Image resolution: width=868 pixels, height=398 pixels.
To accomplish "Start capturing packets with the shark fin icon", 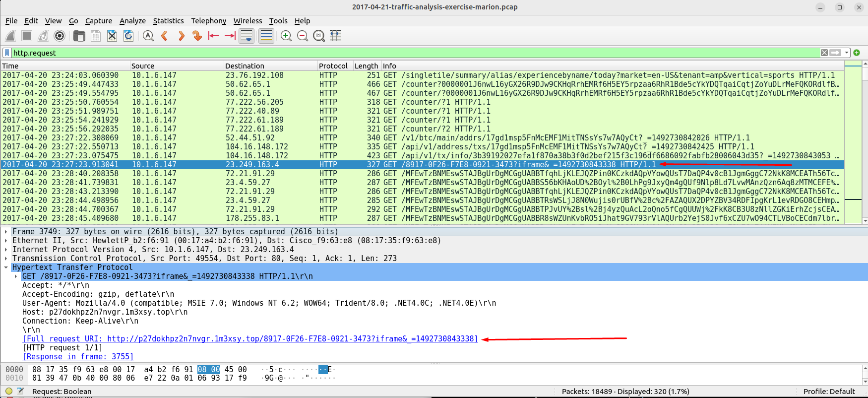I will [10, 36].
